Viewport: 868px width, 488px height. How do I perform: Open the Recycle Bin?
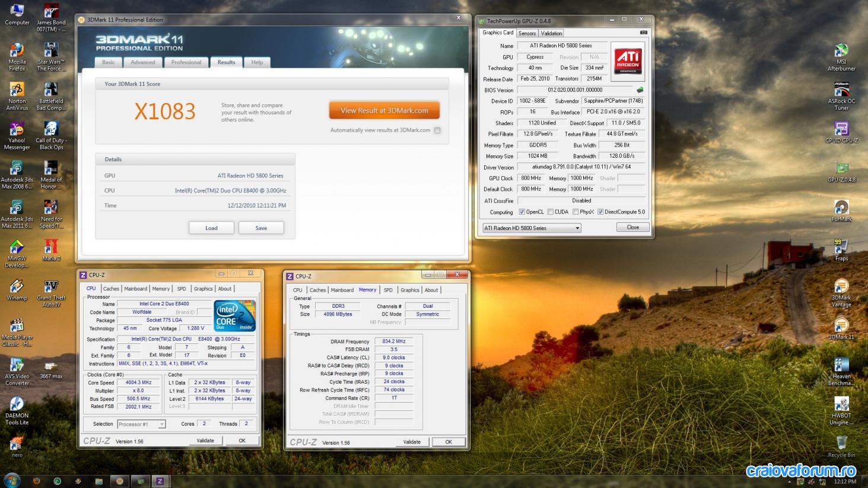(x=841, y=447)
